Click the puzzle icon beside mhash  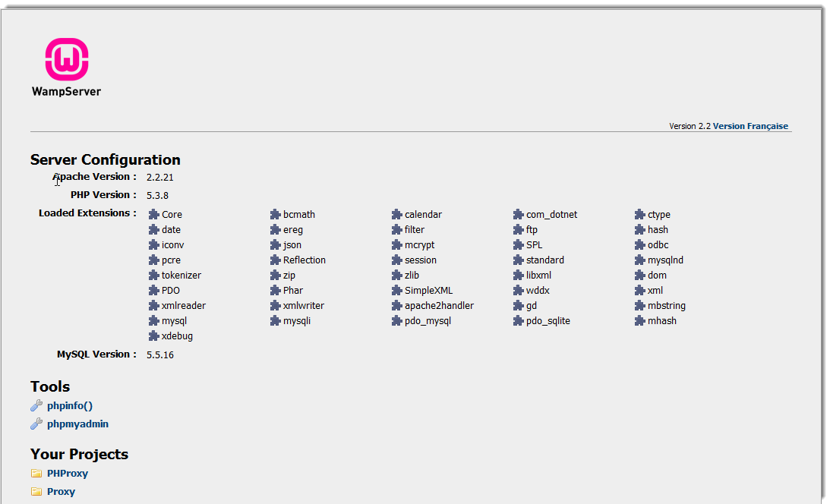(640, 320)
